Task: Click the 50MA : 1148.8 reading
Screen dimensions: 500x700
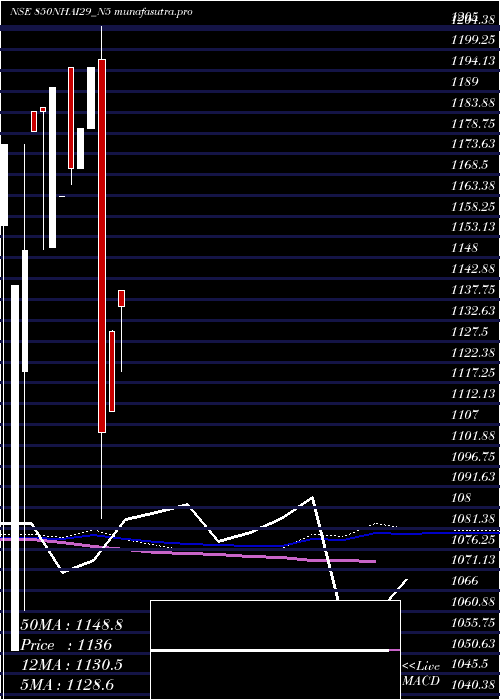Action: click(72, 625)
